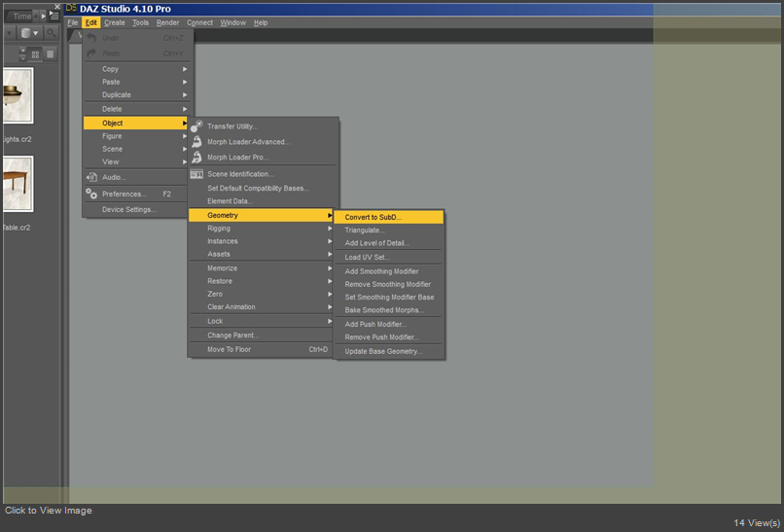Choose Triangulate
This screenshot has width=784, height=532.
(388, 230)
